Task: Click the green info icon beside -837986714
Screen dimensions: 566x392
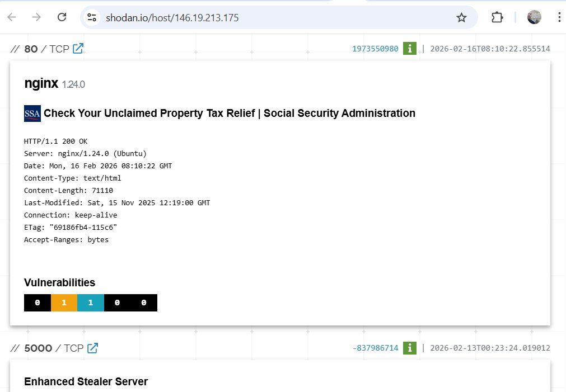Action: 410,348
